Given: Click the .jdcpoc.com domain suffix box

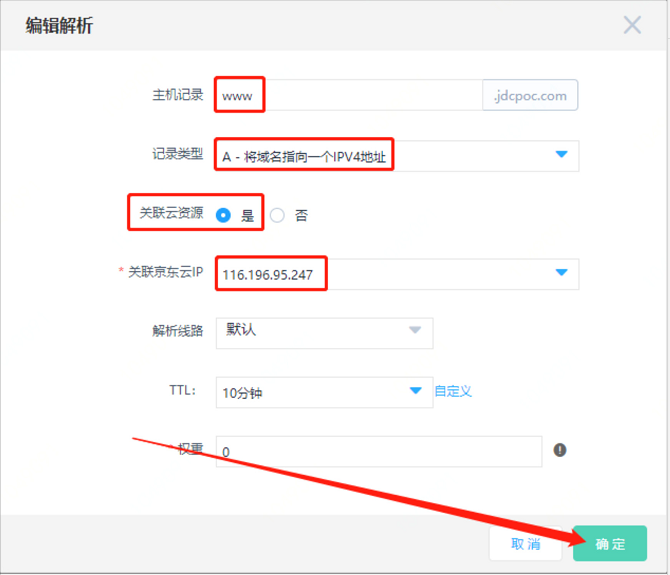Looking at the screenshot, I should 530,95.
